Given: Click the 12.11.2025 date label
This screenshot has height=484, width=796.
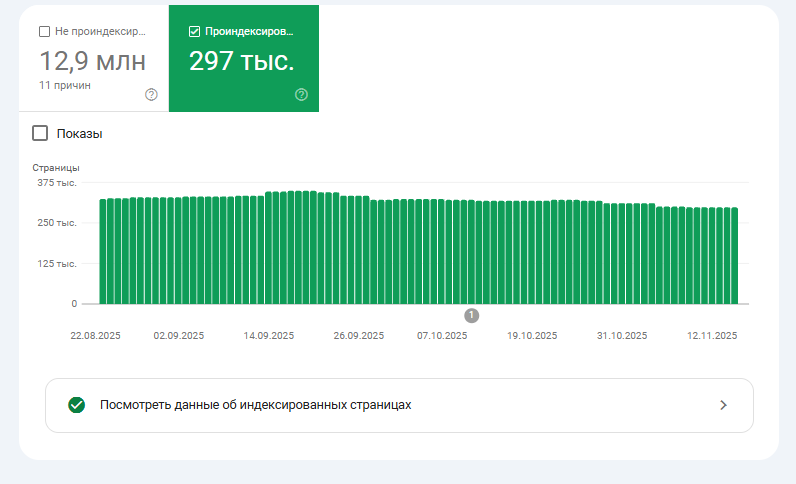Looking at the screenshot, I should pyautogui.click(x=712, y=336).
